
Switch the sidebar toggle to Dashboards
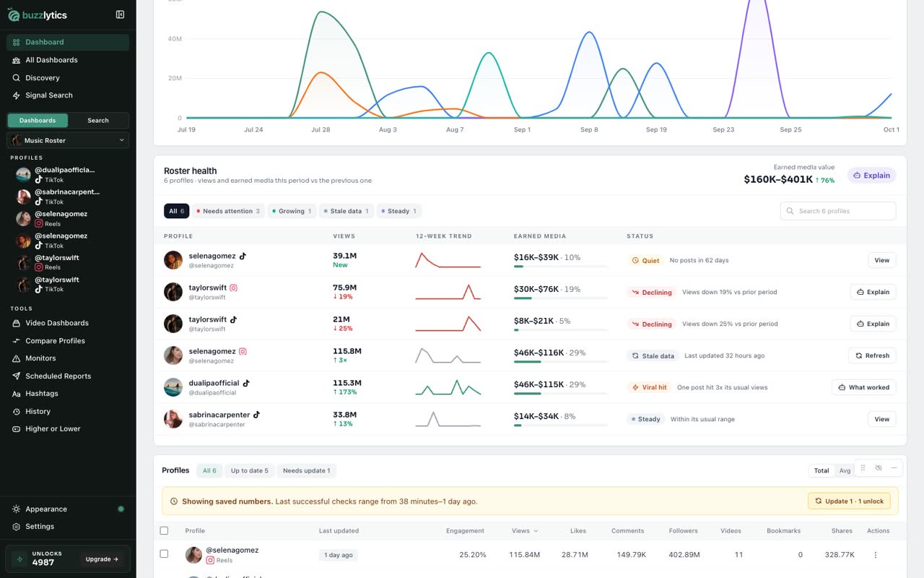coord(38,121)
